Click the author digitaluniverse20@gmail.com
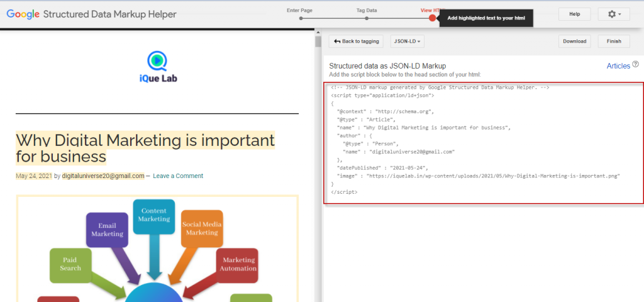 coord(103,176)
